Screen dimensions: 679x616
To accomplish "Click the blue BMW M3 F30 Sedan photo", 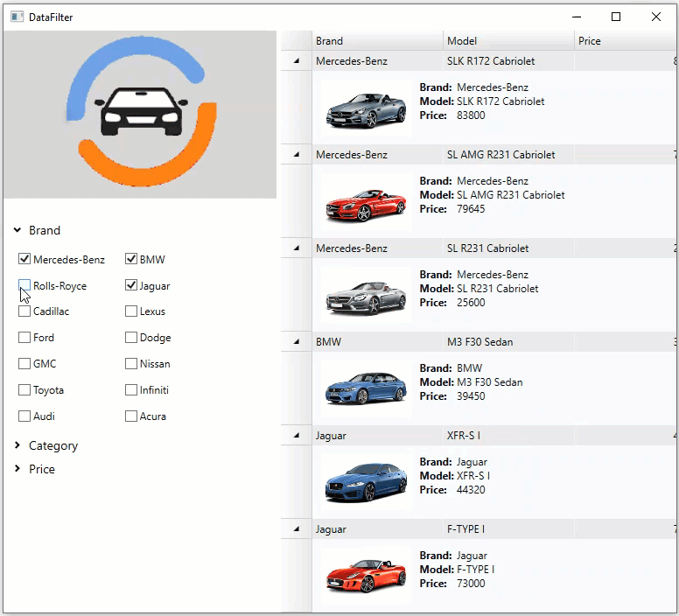I will [x=367, y=388].
